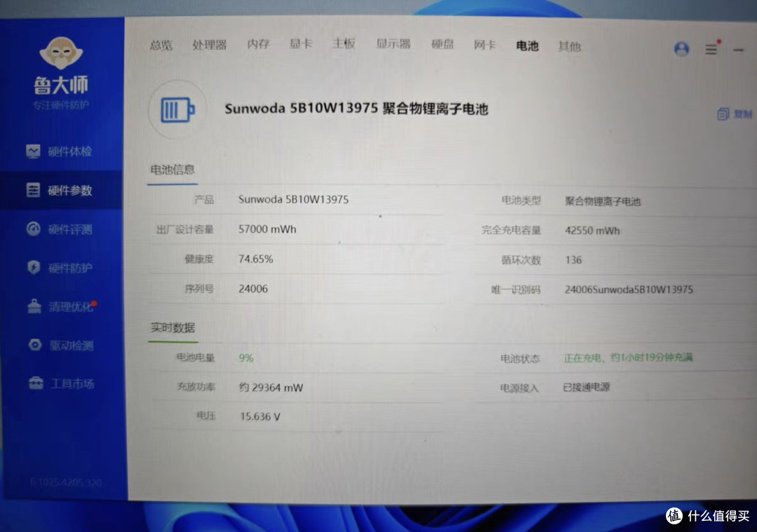Click the 循环次数 label
This screenshot has width=757, height=532.
(x=521, y=261)
